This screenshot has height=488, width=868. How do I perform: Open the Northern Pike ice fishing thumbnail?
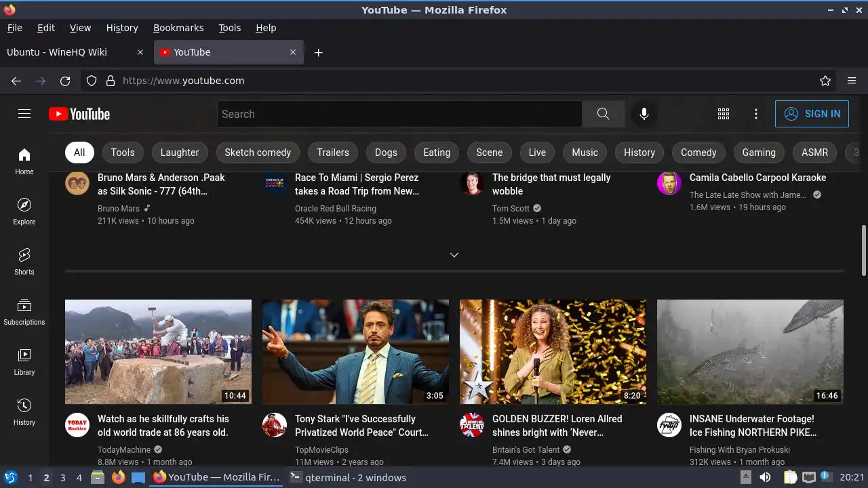750,352
